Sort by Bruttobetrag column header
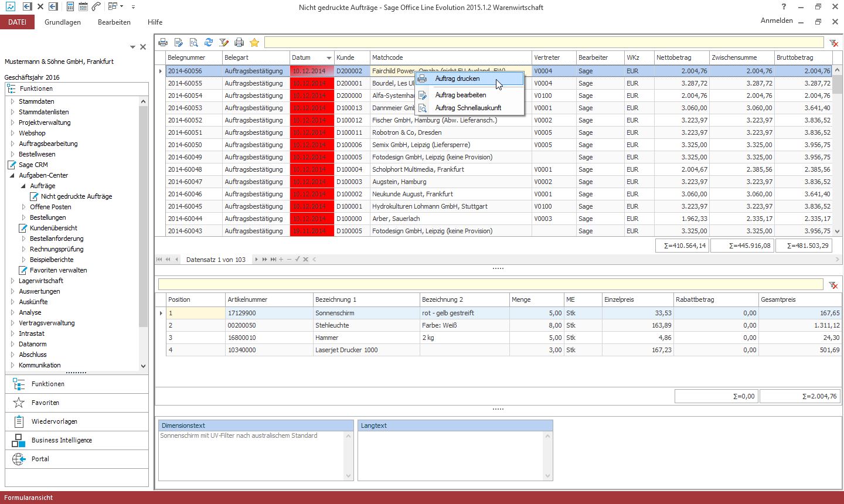 click(x=803, y=57)
